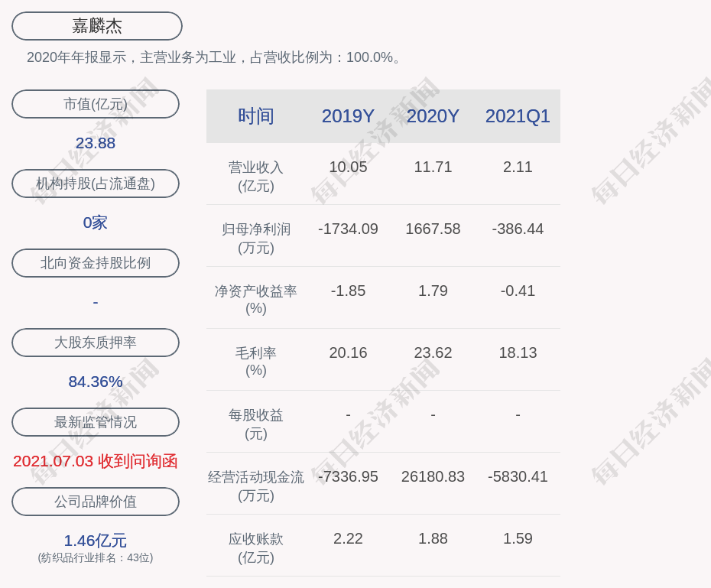
Task: Select gross margin value 23.62
Action: pos(433,352)
